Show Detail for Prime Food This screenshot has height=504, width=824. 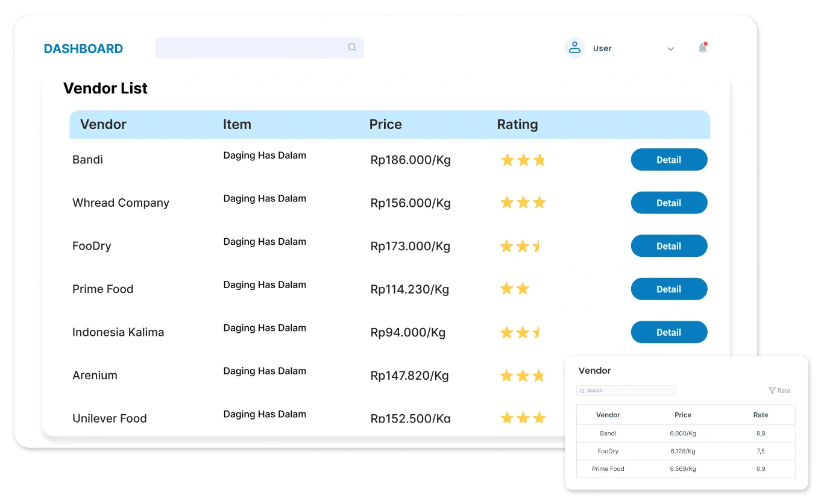click(668, 289)
